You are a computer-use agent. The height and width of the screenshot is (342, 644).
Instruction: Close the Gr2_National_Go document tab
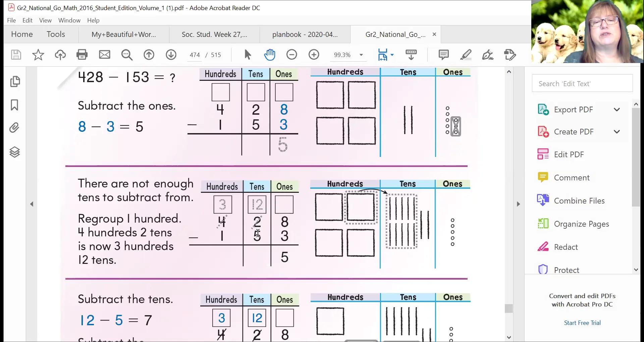[x=434, y=34]
